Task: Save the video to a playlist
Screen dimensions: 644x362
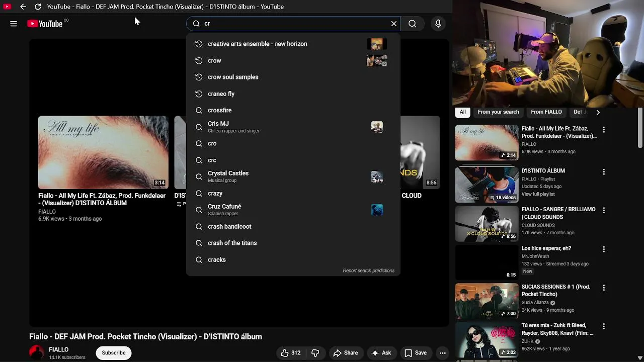Action: tap(416, 353)
